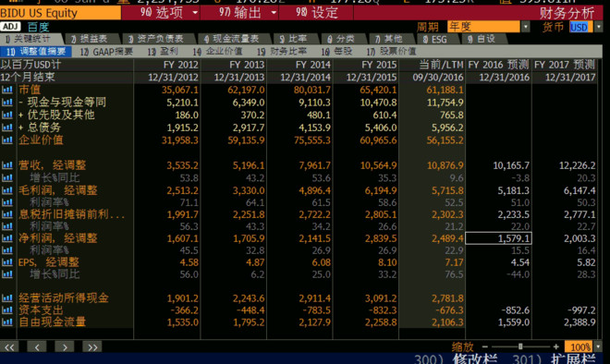Image resolution: width=610 pixels, height=364 pixels.
Task: Go to previous columns with single-left arrow
Action: click(37, 346)
